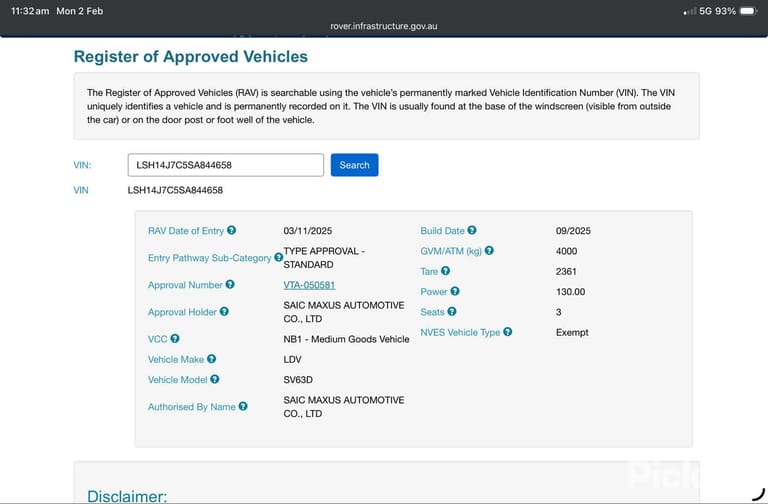Click the date value 03/11/2025
This screenshot has height=504, width=768.
point(308,231)
